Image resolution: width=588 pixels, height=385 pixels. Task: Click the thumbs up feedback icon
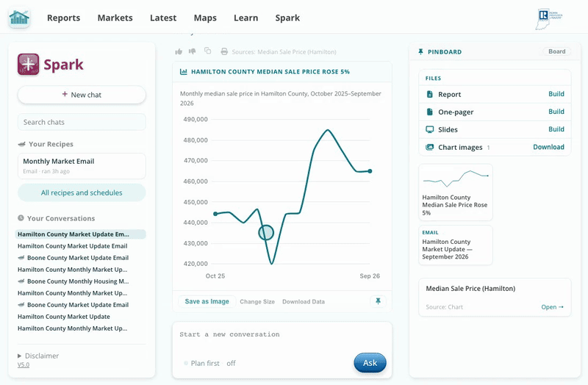pos(179,51)
